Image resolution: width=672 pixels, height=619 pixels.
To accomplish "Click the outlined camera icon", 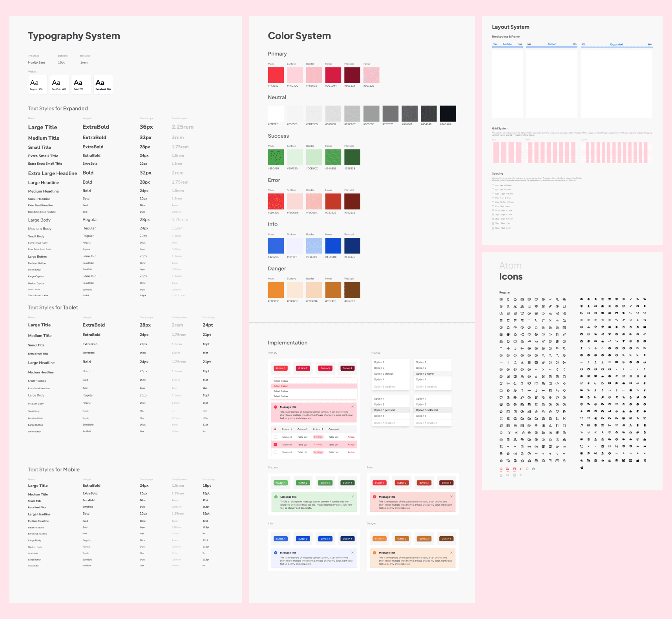I will pyautogui.click(x=501, y=335).
